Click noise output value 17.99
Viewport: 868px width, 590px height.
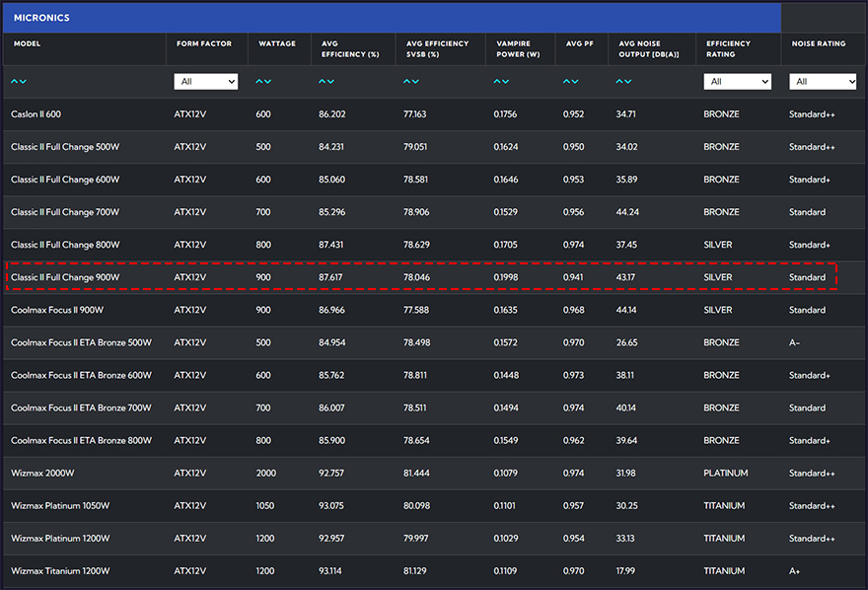[625, 571]
